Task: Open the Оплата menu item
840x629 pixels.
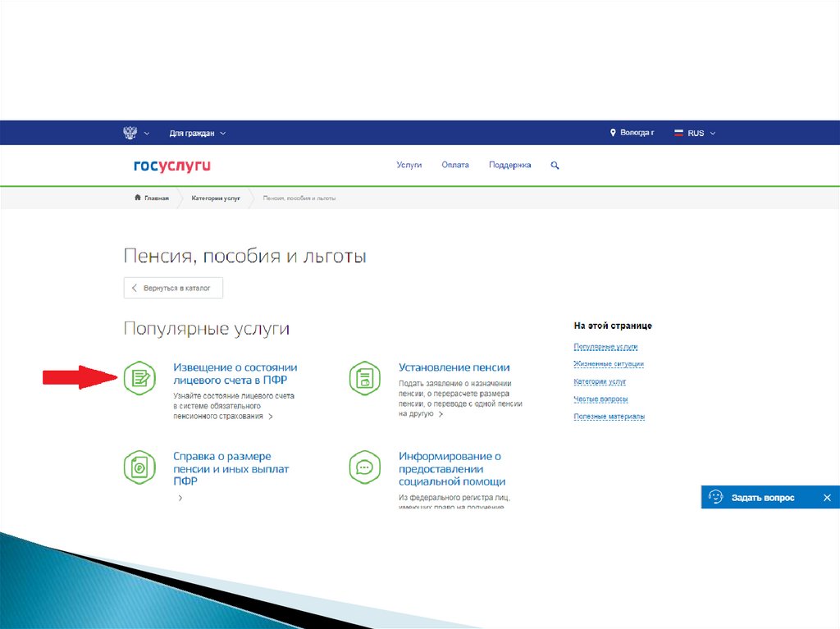Action: 454,165
